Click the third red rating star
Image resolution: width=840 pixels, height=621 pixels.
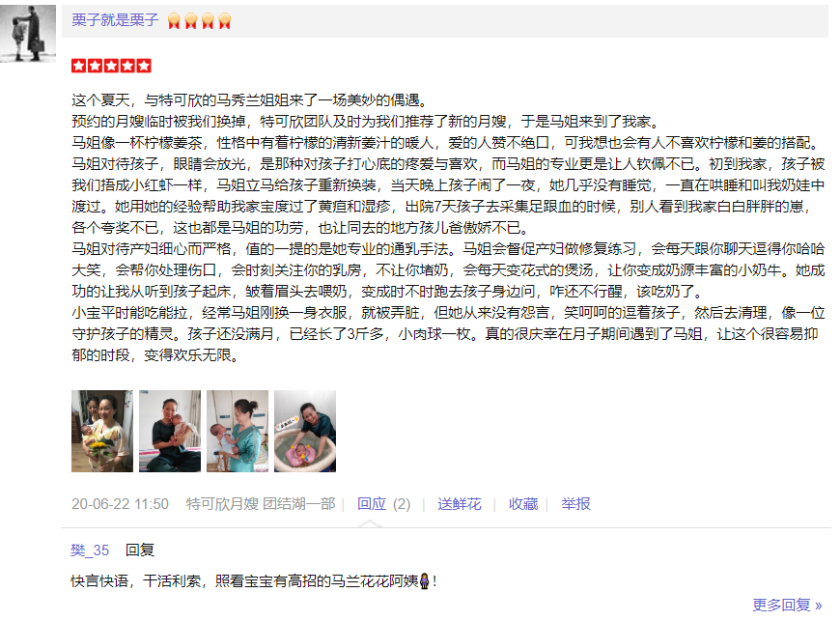click(111, 66)
